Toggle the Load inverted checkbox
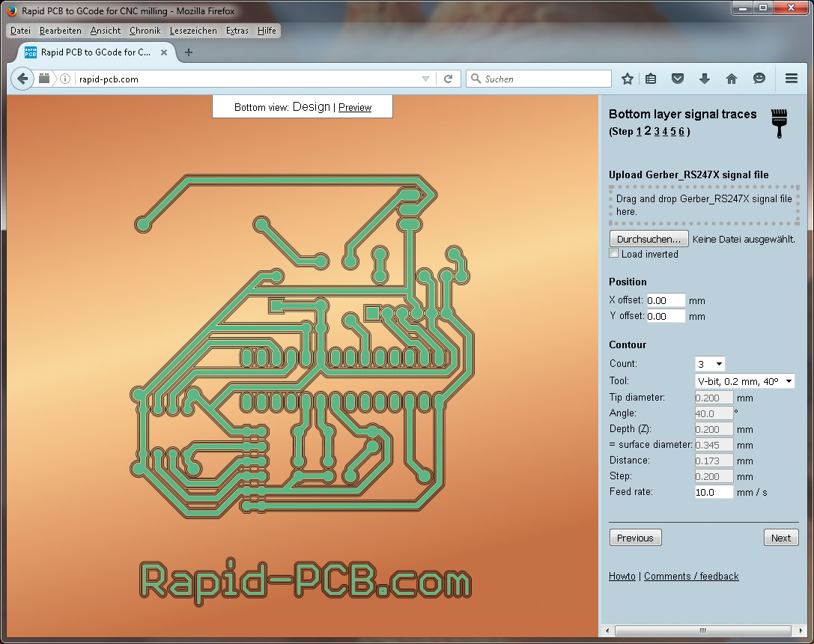The image size is (814, 644). click(614, 253)
